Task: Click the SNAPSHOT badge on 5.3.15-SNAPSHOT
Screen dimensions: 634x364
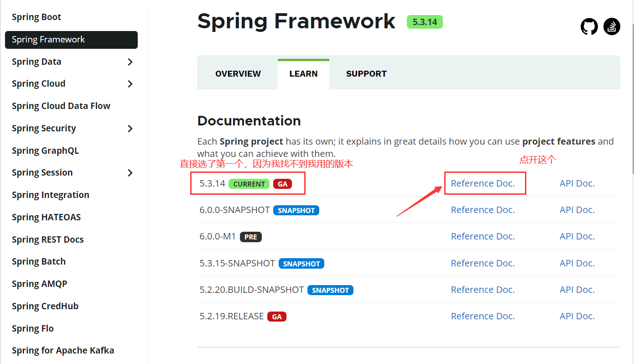Action: pos(301,264)
